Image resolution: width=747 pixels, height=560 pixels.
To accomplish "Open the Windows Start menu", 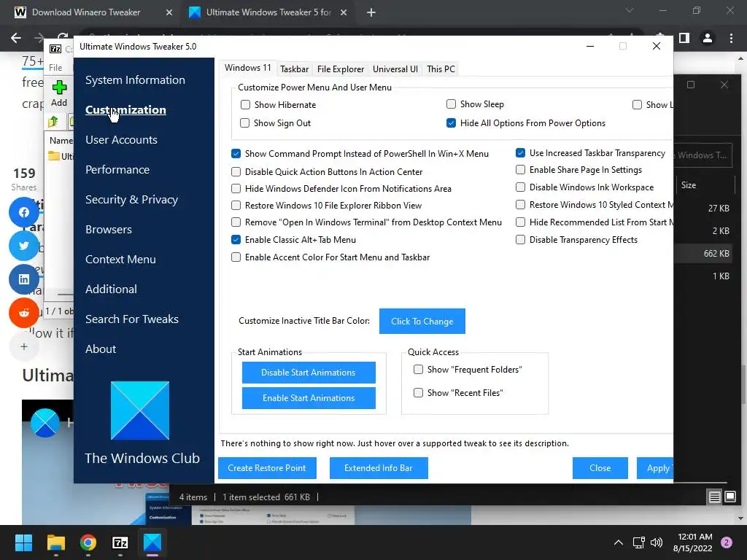I will coord(23,542).
